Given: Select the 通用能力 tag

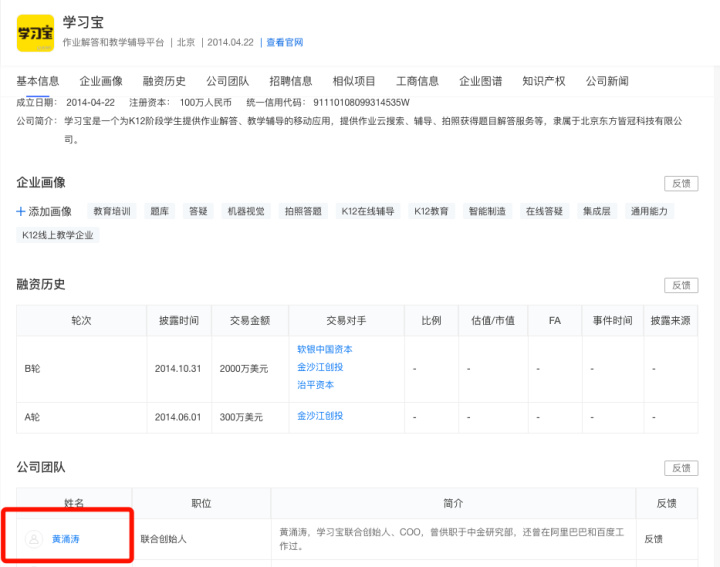Looking at the screenshot, I should point(649,211).
